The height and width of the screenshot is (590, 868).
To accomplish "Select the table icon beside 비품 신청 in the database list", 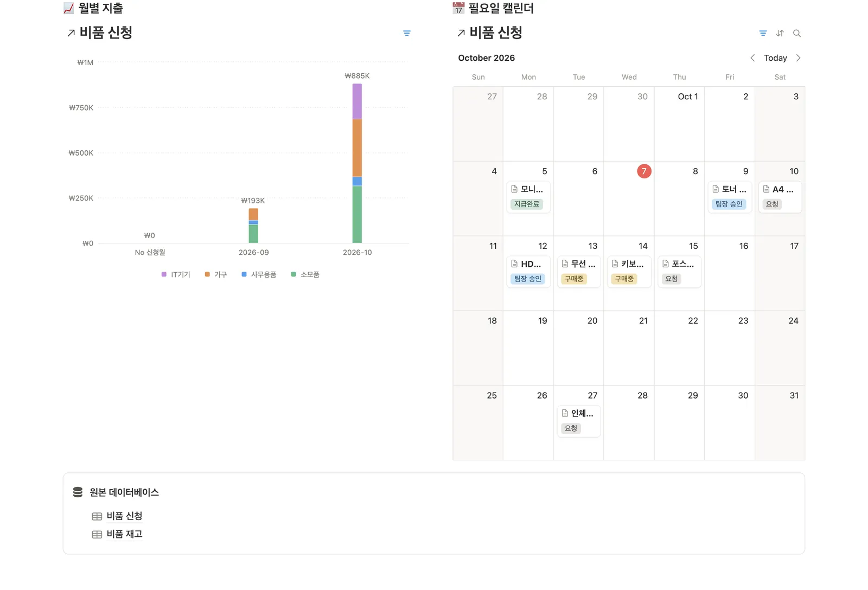I will point(97,516).
